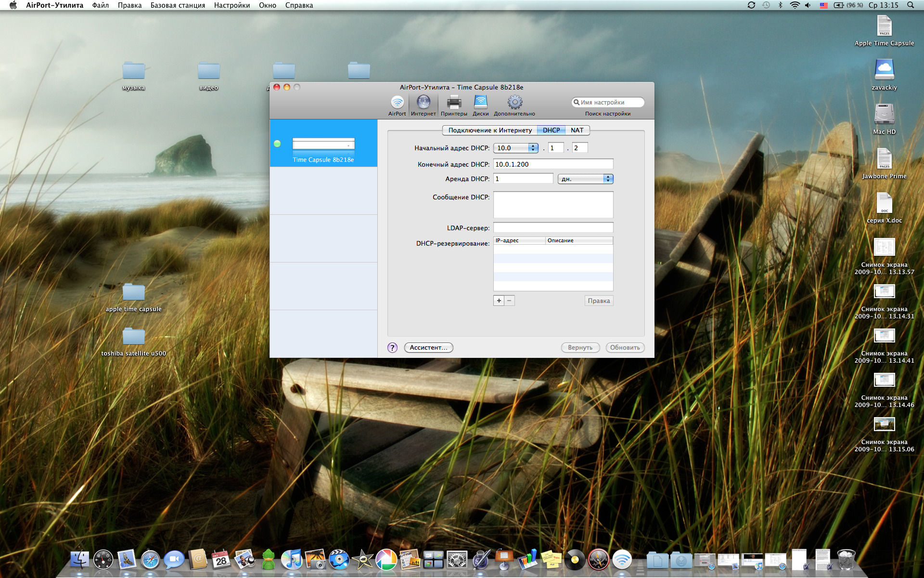Select the музыка desktop folder
Viewport: 924px width, 578px height.
click(134, 75)
